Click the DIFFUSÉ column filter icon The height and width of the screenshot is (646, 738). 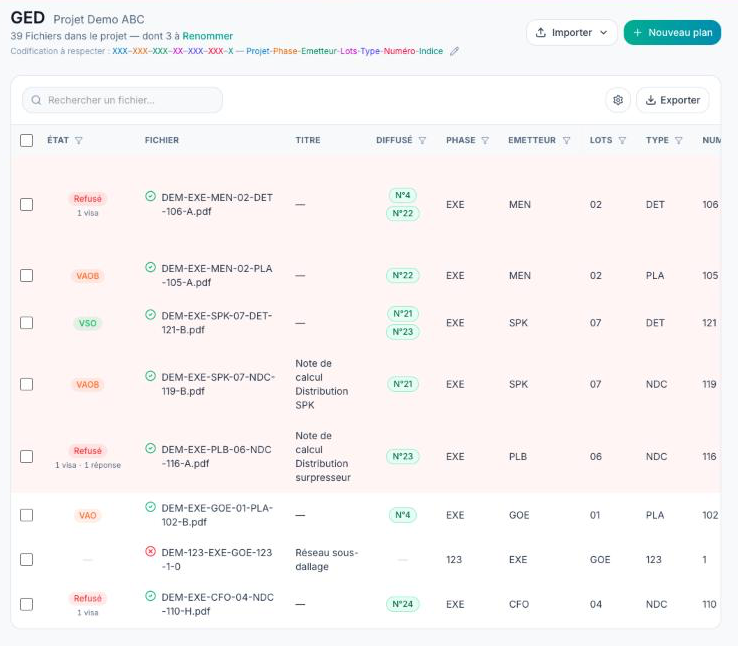click(x=422, y=140)
